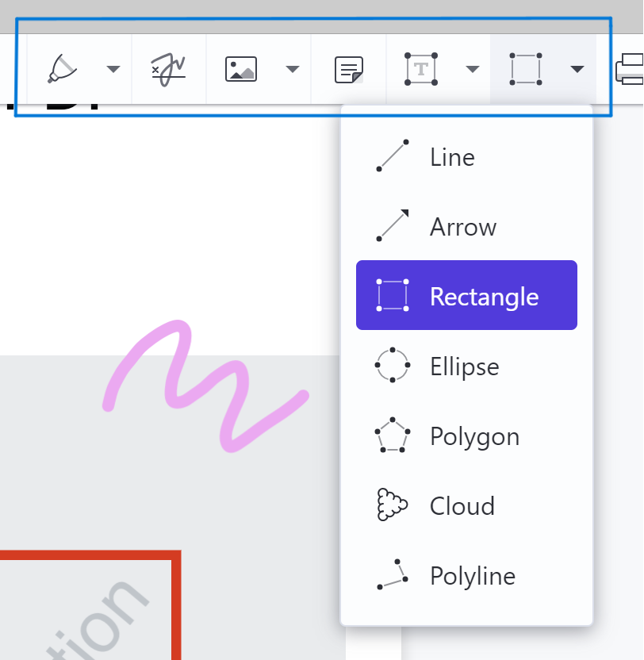The height and width of the screenshot is (660, 644).
Task: Click the Line icon in the shapes menu
Action: (x=392, y=155)
